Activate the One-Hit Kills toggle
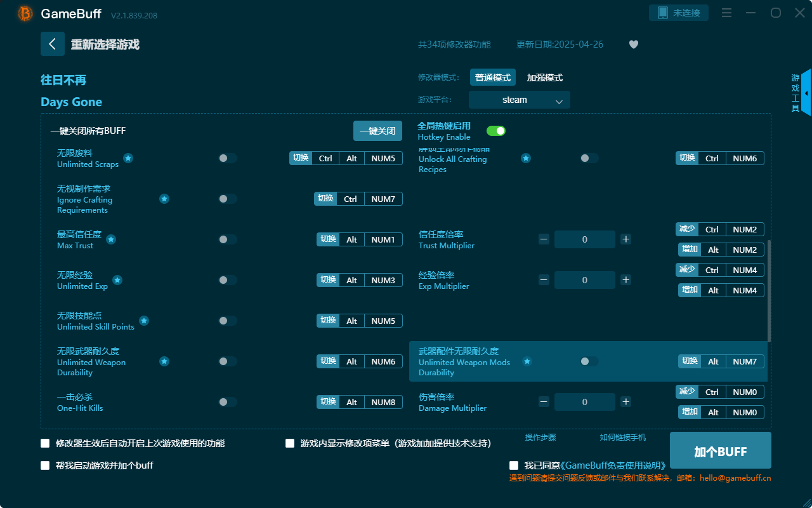Screen dimensions: 812x508 [x=227, y=401]
